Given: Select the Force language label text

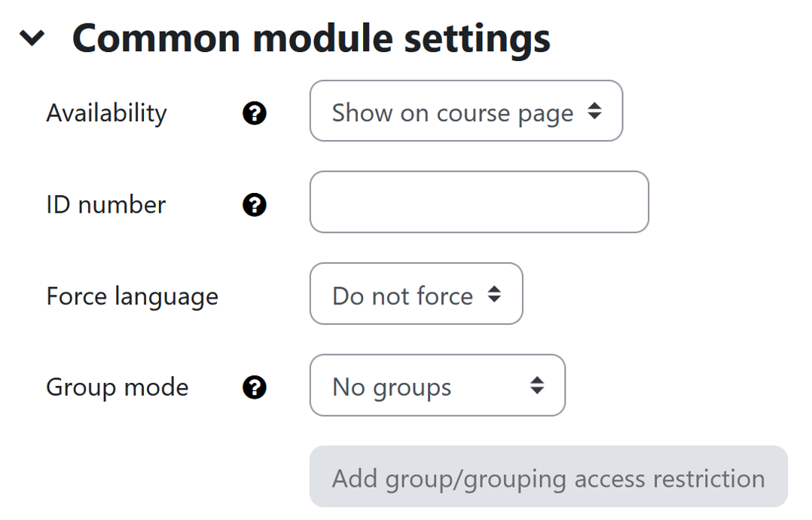Looking at the screenshot, I should [132, 295].
